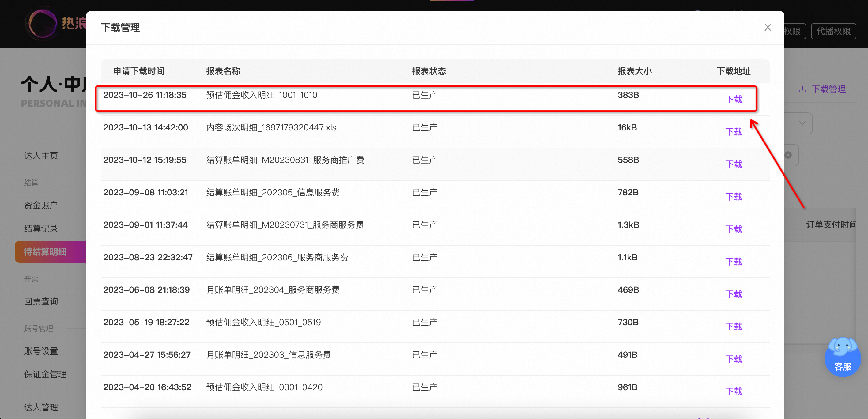Click the 热浪 logo icon

click(x=42, y=24)
